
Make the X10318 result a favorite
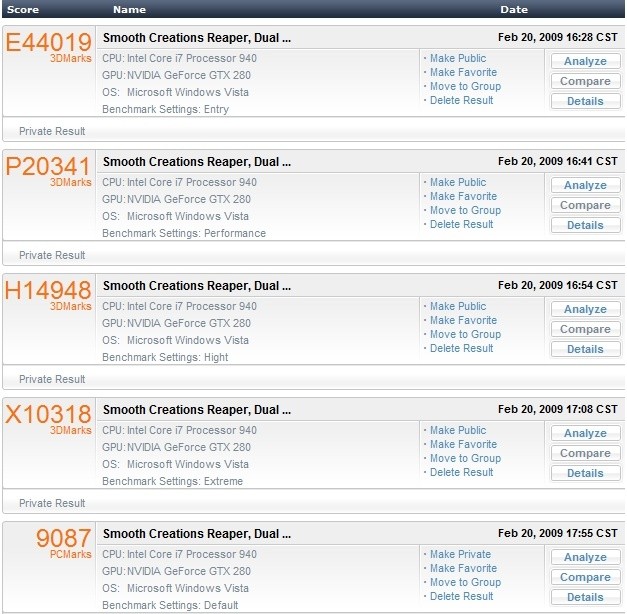click(463, 444)
